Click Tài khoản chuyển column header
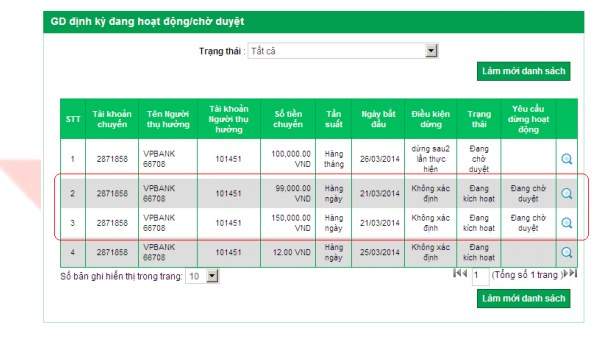Screen dimensions: 605x363 (112, 119)
